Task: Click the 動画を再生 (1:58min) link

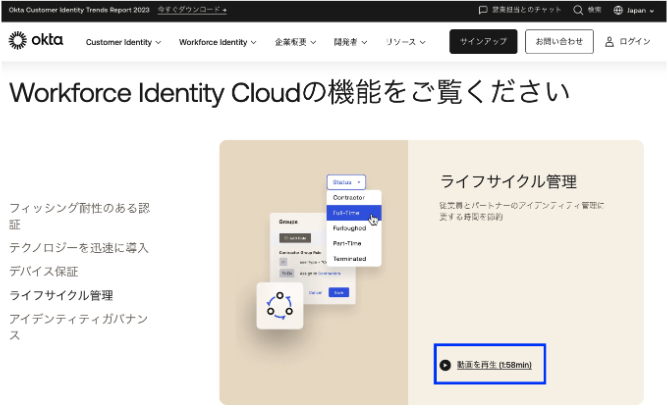Action: 494,365
